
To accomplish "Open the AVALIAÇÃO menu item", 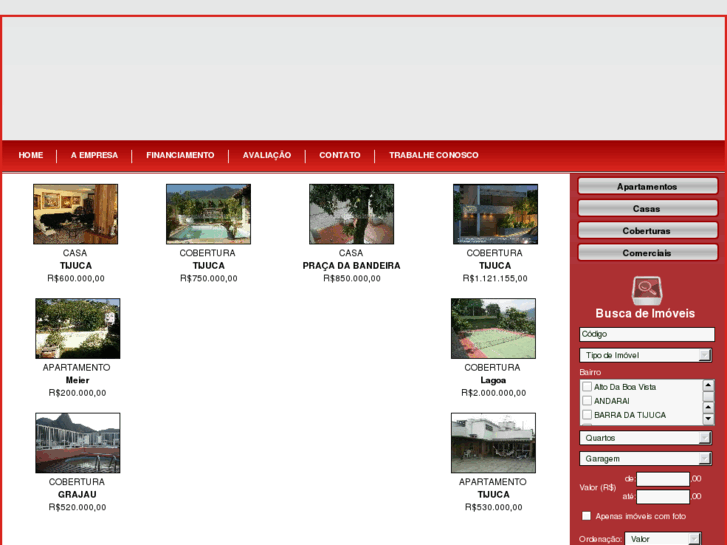I will (x=267, y=155).
